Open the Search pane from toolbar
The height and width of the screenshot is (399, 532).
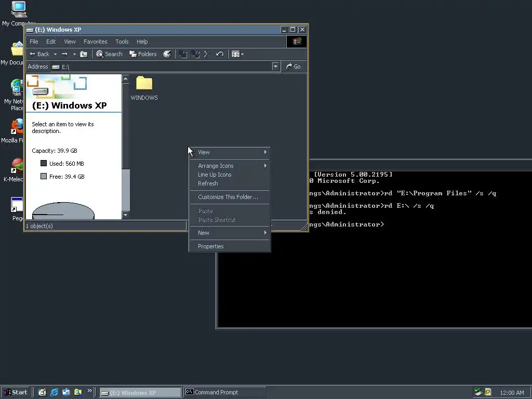pyautogui.click(x=109, y=54)
